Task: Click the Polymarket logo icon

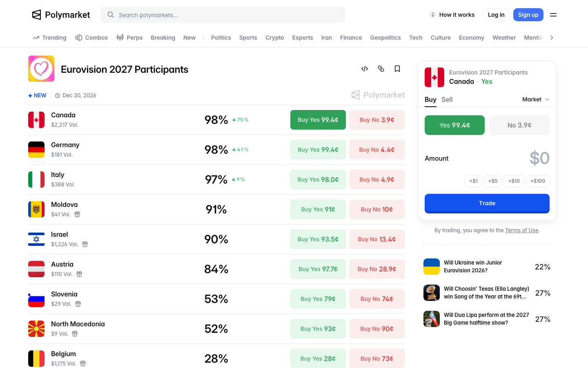Action: pos(37,15)
